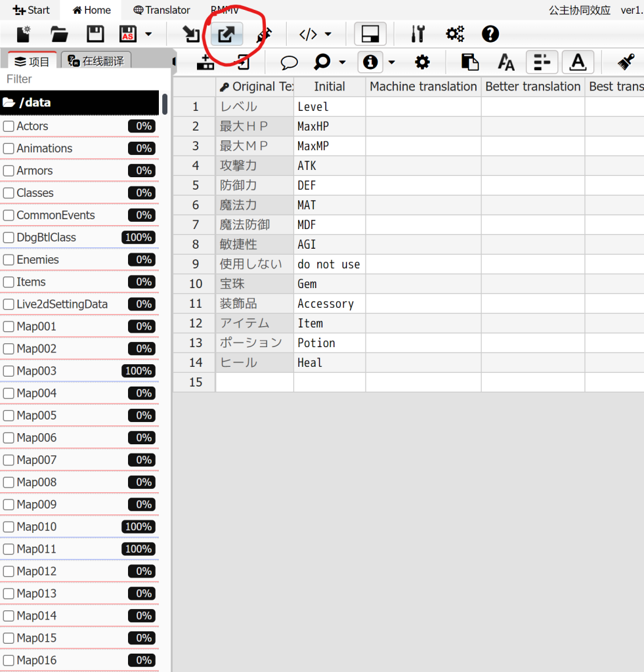This screenshot has height=672, width=644.
Task: Click the Machine translation column header
Action: (423, 87)
